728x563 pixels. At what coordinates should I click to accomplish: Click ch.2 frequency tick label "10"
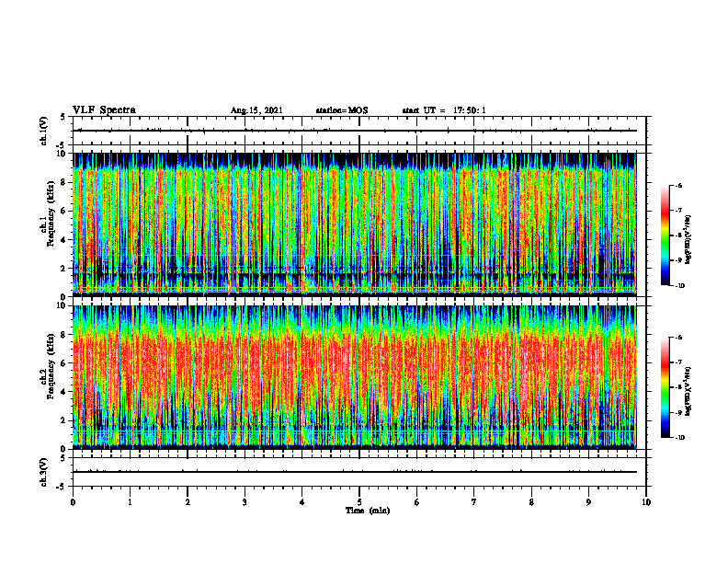point(62,305)
